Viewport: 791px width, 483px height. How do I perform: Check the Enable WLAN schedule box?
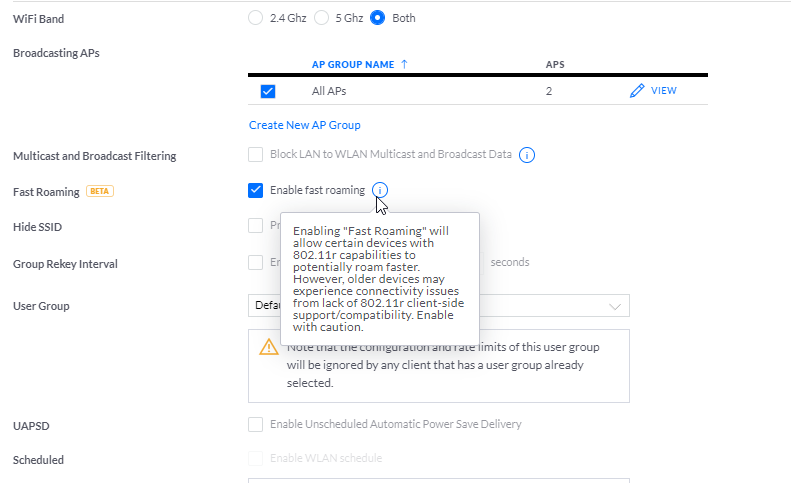tap(256, 458)
